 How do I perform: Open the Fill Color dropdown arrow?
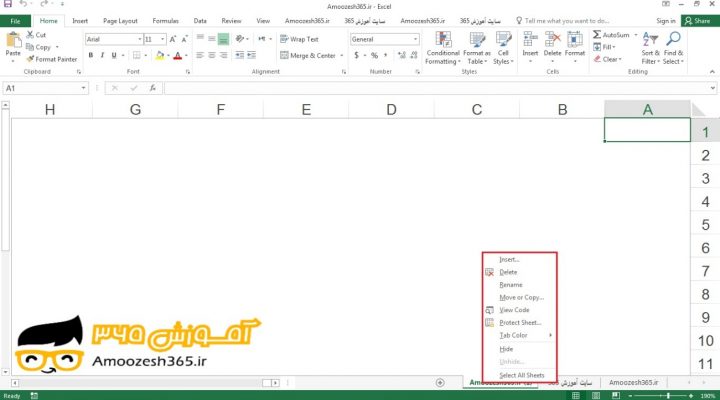pyautogui.click(x=168, y=56)
